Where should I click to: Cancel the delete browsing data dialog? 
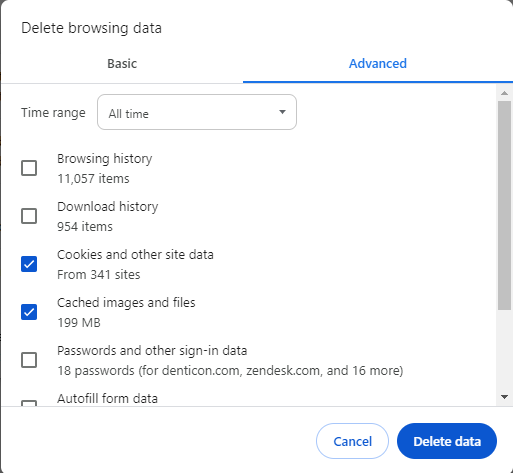pos(352,441)
